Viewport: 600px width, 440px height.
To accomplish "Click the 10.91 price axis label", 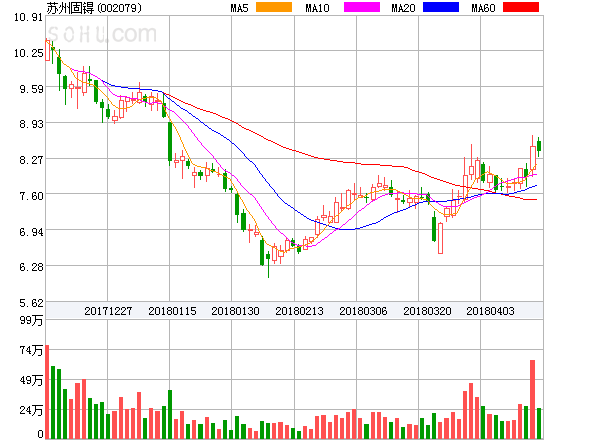I will coord(28,17).
